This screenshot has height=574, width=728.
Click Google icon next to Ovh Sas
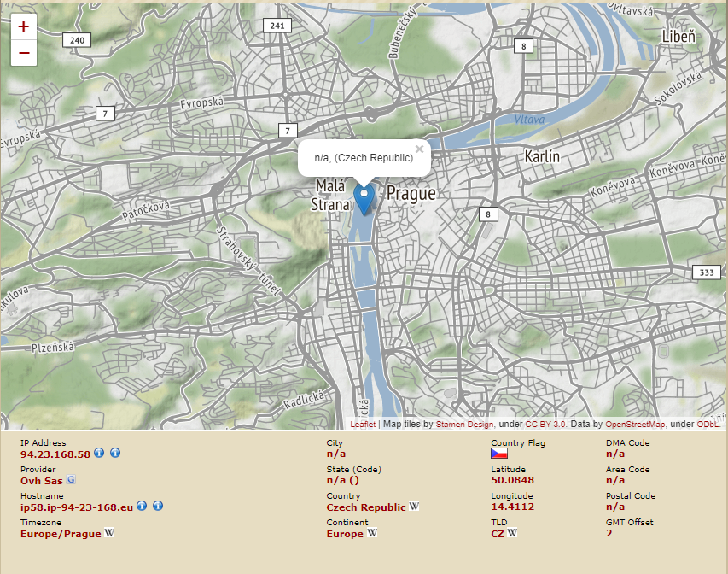72,479
